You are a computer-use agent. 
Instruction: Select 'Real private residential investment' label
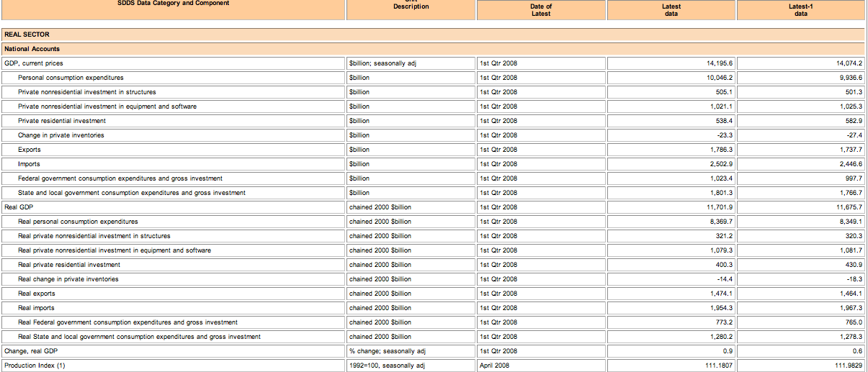click(69, 265)
